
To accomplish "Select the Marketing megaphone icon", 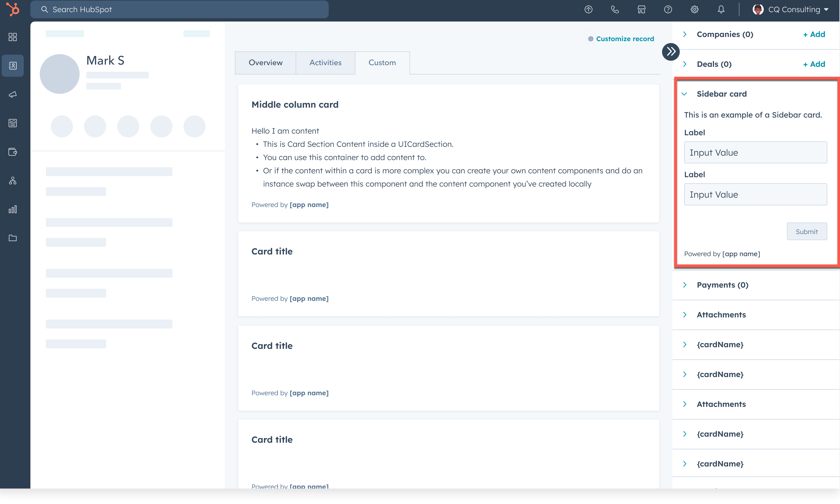I will click(13, 95).
